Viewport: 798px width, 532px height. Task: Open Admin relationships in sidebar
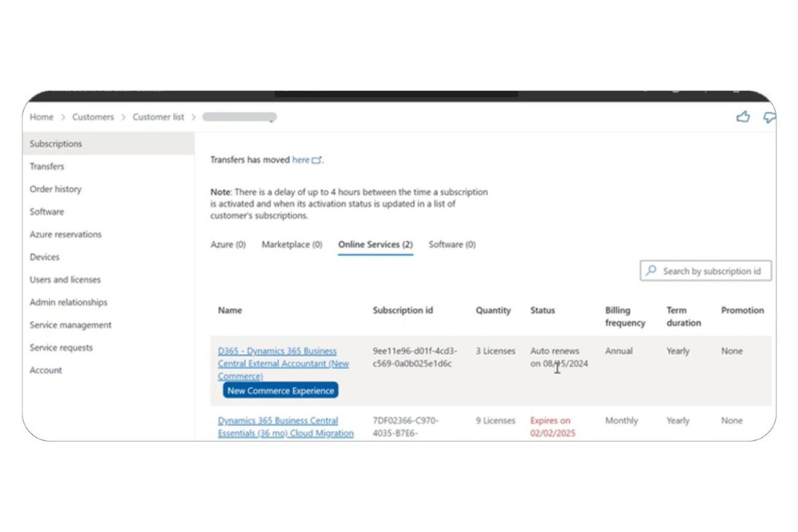(69, 303)
